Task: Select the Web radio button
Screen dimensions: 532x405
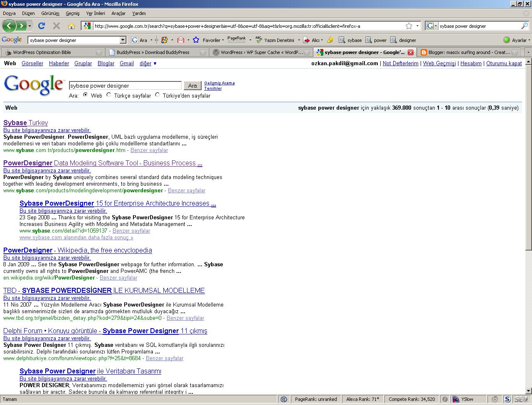Action: (85, 95)
